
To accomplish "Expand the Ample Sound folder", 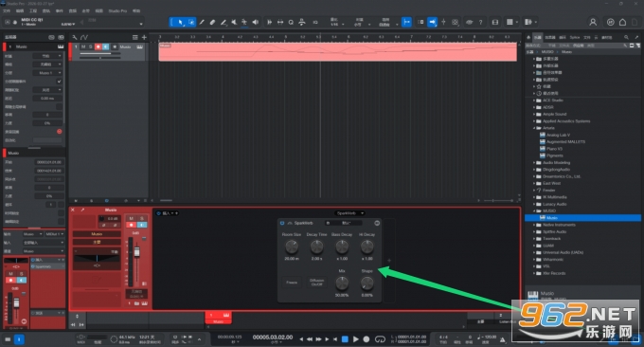I will point(534,115).
